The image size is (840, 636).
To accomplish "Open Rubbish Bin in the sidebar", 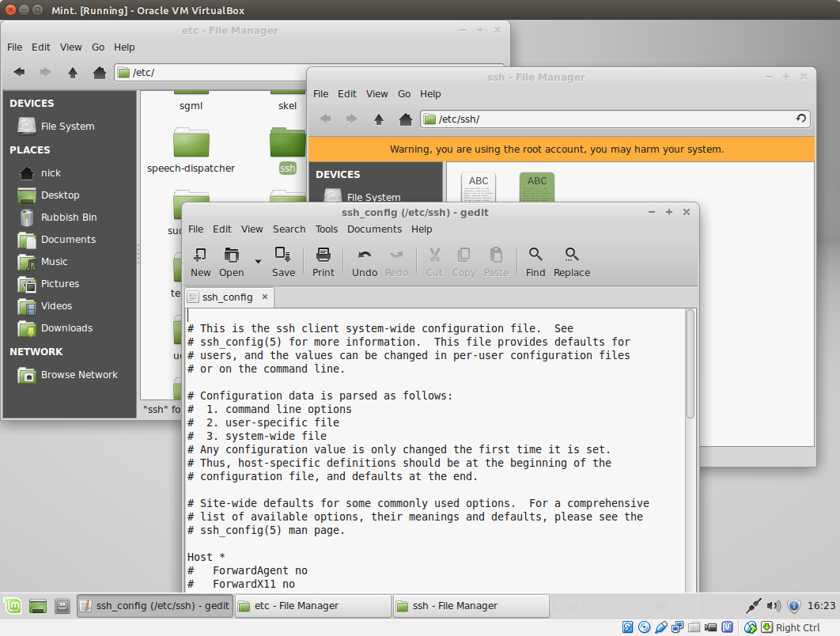I will [69, 218].
